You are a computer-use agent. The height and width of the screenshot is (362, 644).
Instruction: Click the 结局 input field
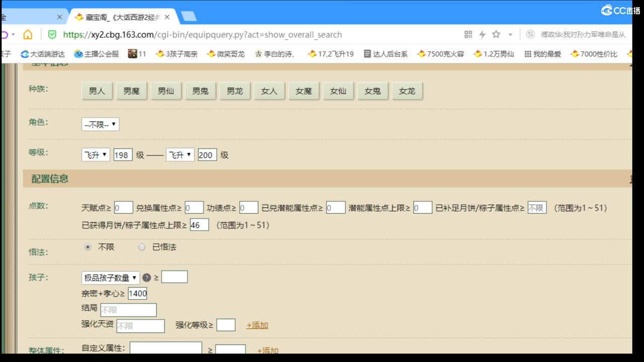coord(128,310)
